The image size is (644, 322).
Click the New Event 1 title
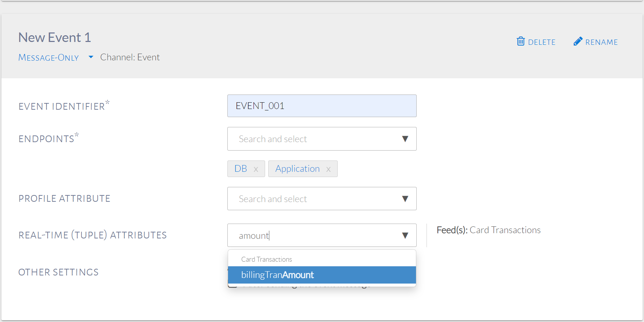coord(55,37)
